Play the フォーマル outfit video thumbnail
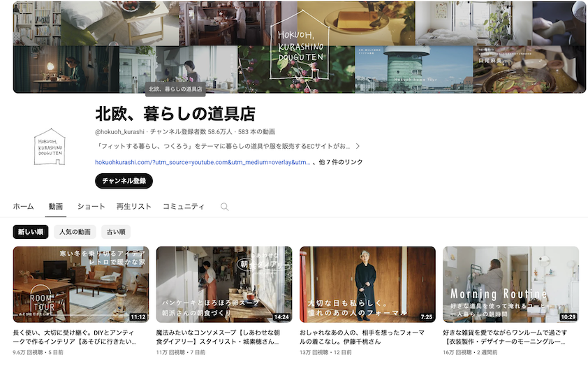588x373 pixels. click(x=367, y=284)
